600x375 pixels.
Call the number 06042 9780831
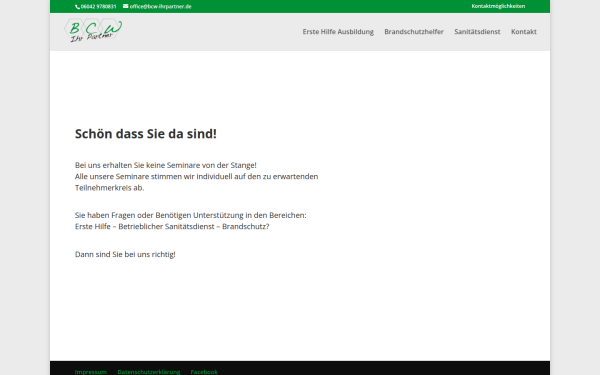click(x=98, y=7)
